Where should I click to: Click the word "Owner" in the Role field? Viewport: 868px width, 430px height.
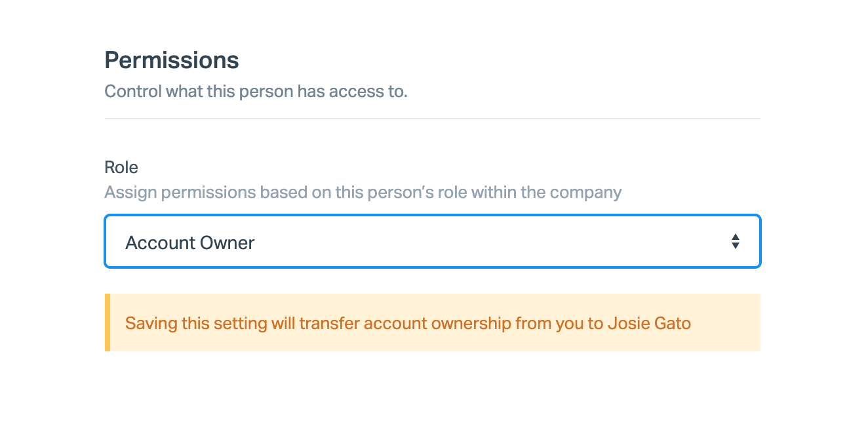(228, 243)
